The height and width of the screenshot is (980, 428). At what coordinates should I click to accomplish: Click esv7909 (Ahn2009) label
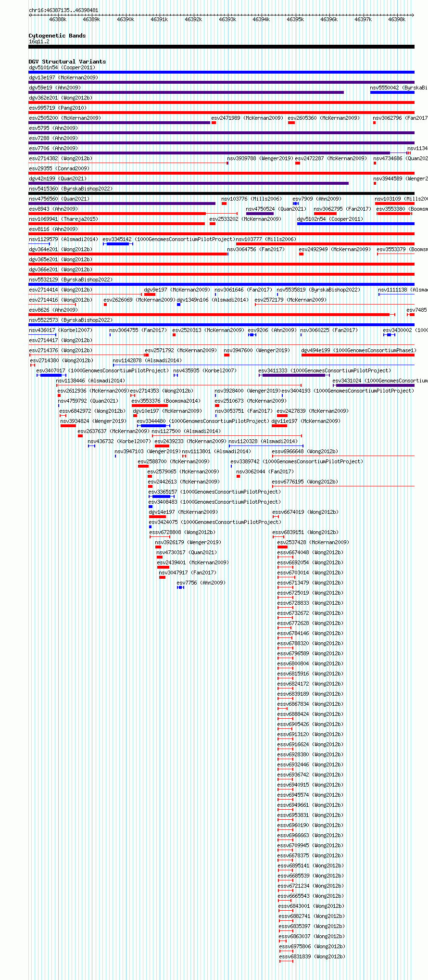tap(317, 199)
